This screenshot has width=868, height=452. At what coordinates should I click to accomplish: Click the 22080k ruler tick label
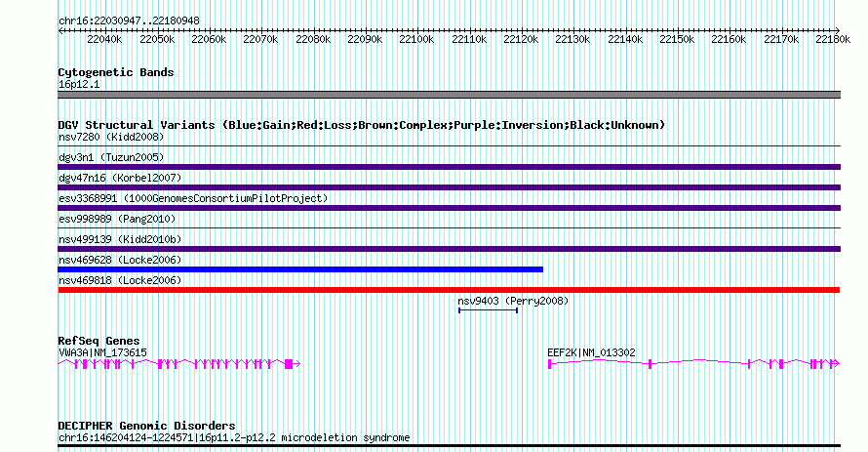pos(313,39)
